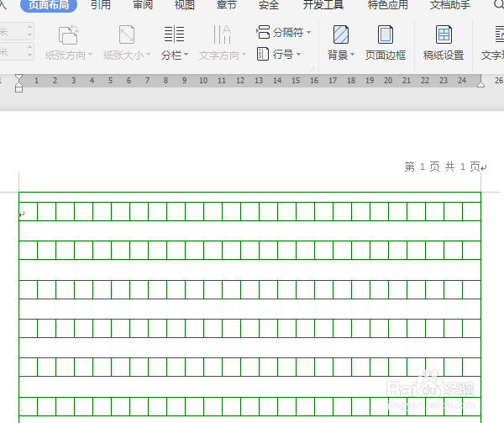The width and height of the screenshot is (504, 423).
Task: Open the page setup dialog launcher arrow
Action: [312, 68]
